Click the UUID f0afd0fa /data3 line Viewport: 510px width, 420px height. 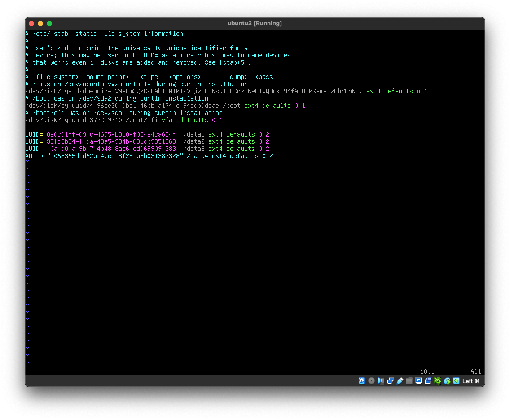pos(147,149)
